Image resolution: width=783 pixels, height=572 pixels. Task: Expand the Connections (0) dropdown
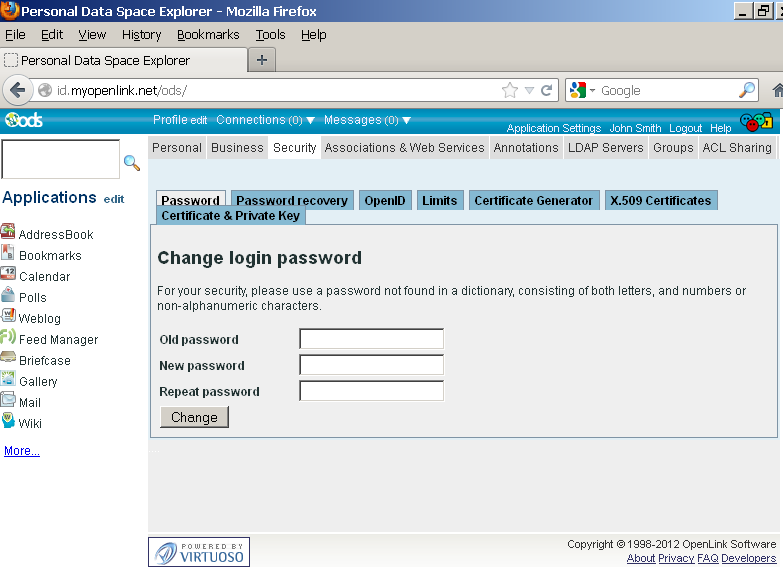[265, 120]
